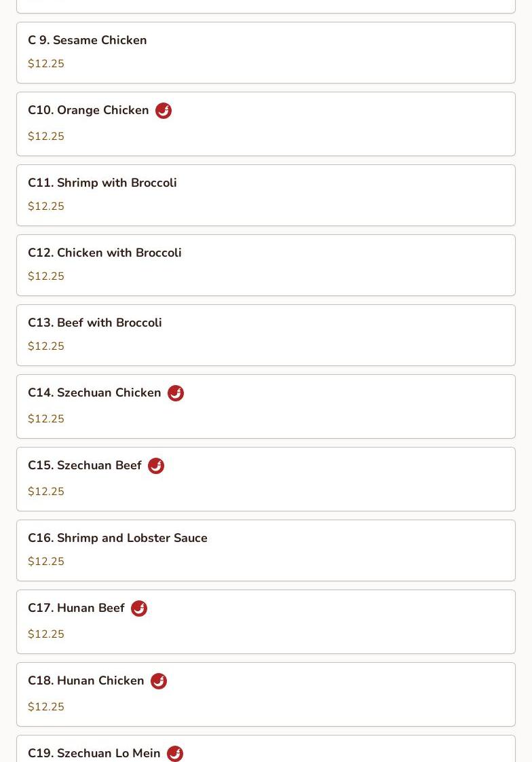The image size is (532, 762).
Task: Select C17. Hunan Beef title
Action: [x=76, y=608]
